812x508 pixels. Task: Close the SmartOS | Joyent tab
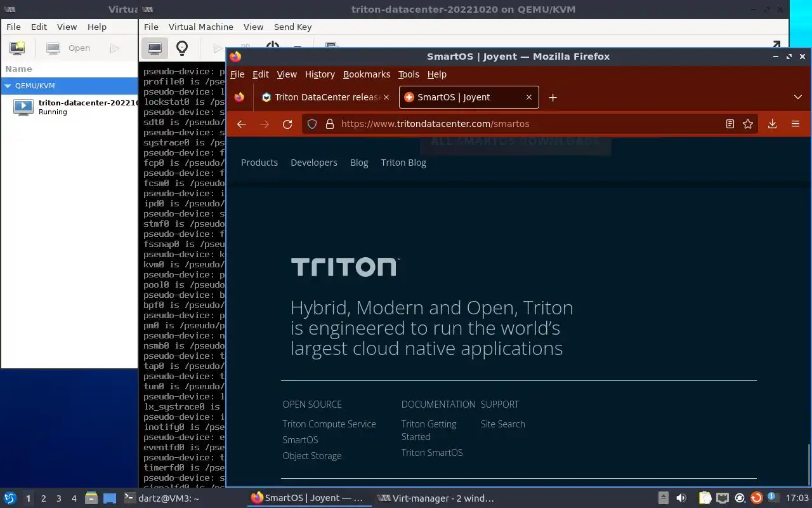pos(529,97)
